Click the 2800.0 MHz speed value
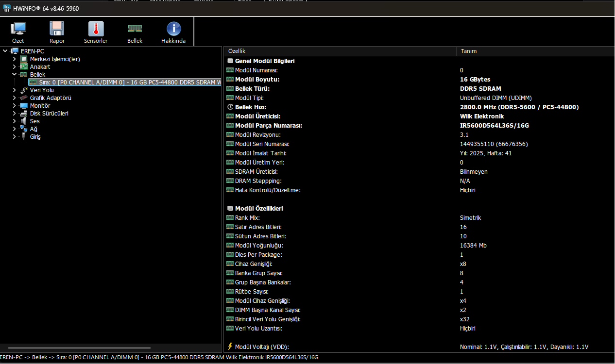Viewport: 615px width, 364px height. [x=519, y=107]
